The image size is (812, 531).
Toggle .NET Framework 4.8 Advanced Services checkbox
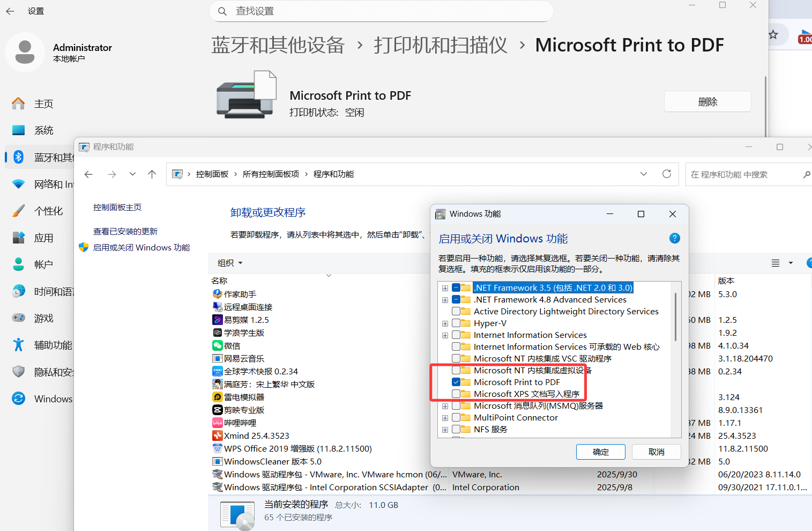tap(456, 299)
